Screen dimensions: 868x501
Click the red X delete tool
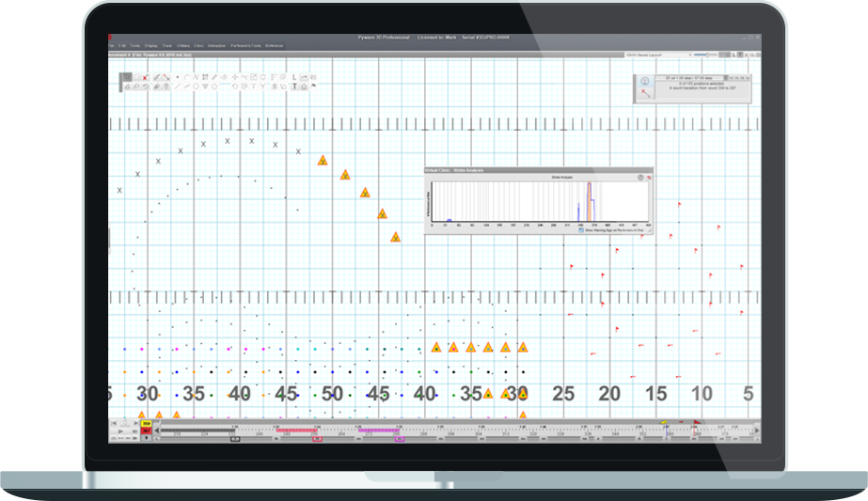145,77
